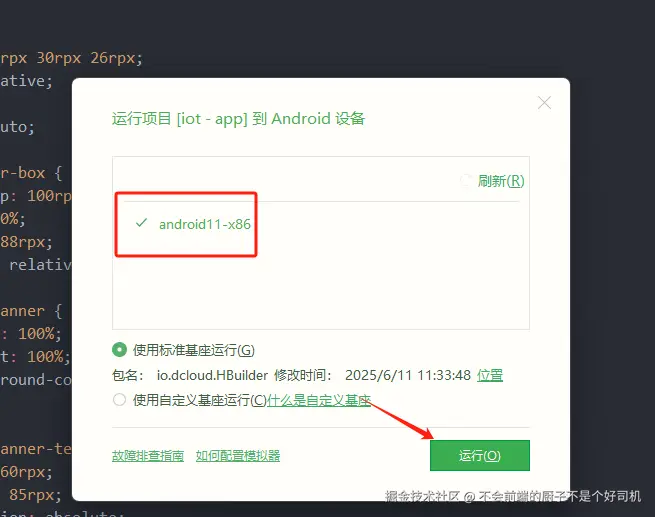Close the run-to-Android dialog with X
The image size is (655, 517).
[x=544, y=102]
